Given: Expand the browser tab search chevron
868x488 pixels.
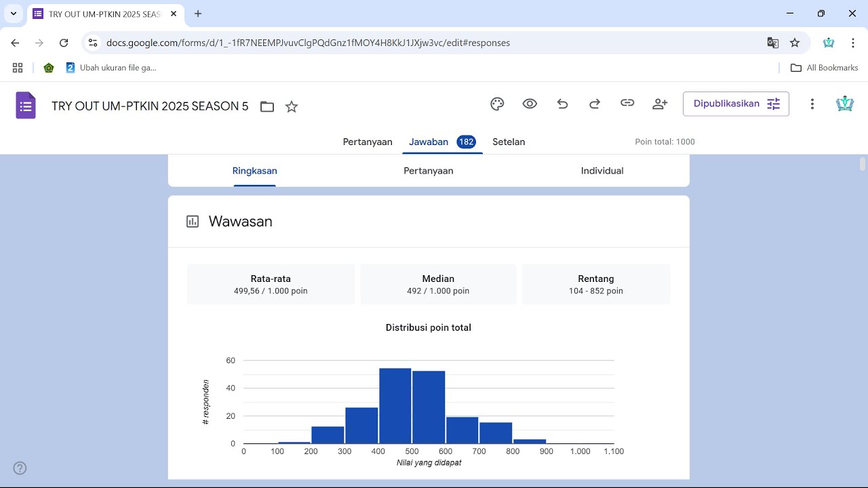Looking at the screenshot, I should pyautogui.click(x=14, y=14).
